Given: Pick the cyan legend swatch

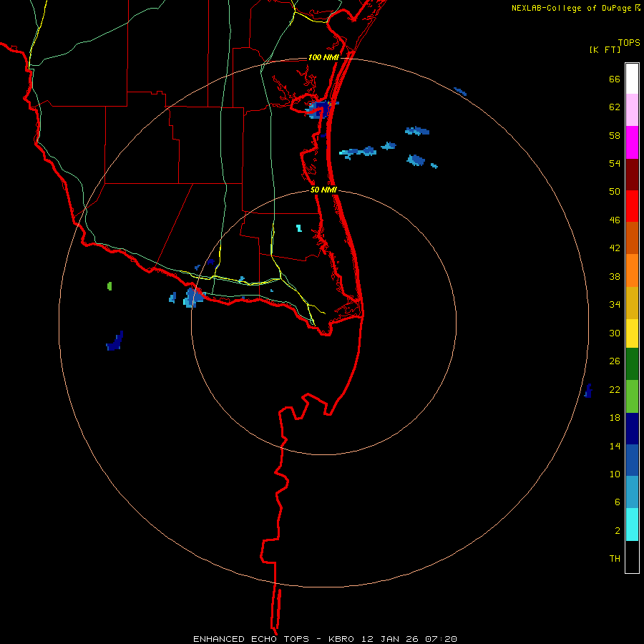Looking at the screenshot, I should click(x=632, y=525).
